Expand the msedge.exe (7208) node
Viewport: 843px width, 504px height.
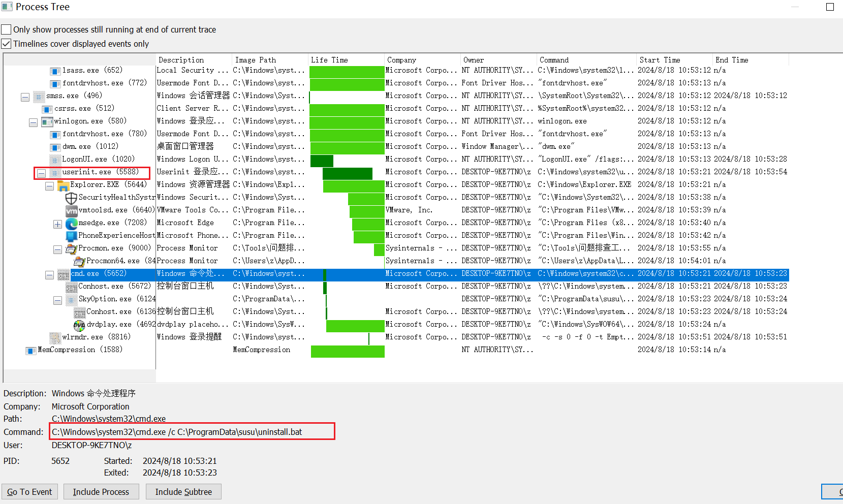tap(57, 224)
